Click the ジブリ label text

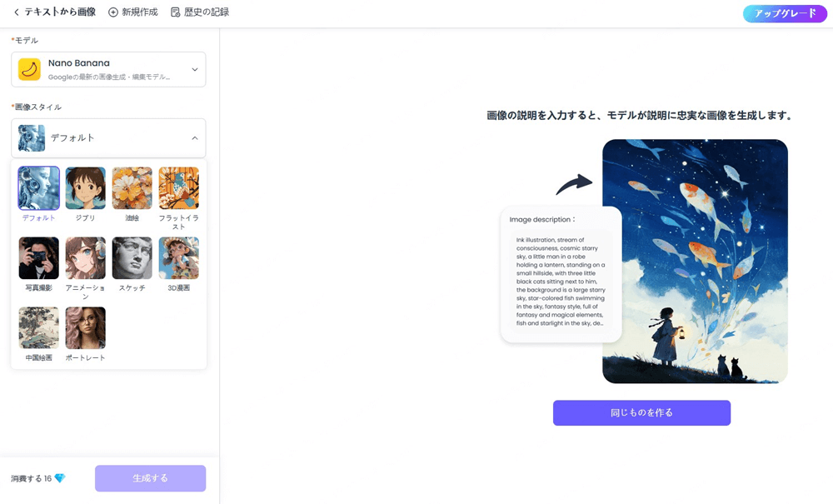point(86,217)
